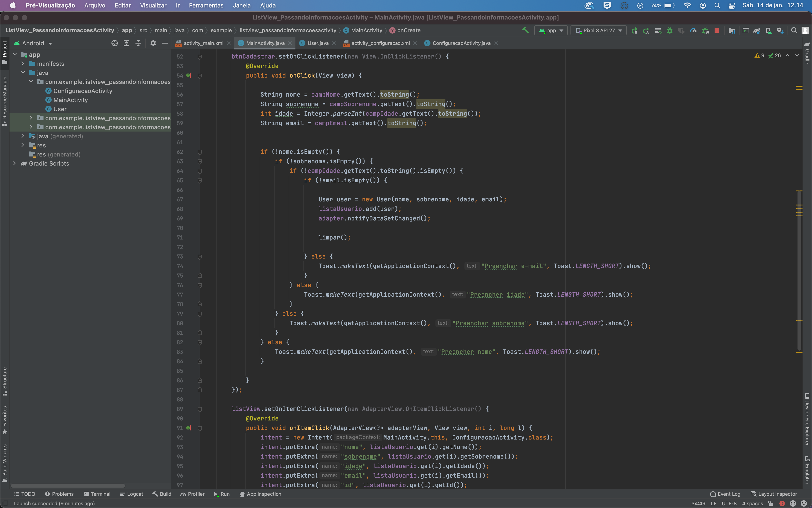
Task: Open the Arquivo menu
Action: click(x=95, y=5)
